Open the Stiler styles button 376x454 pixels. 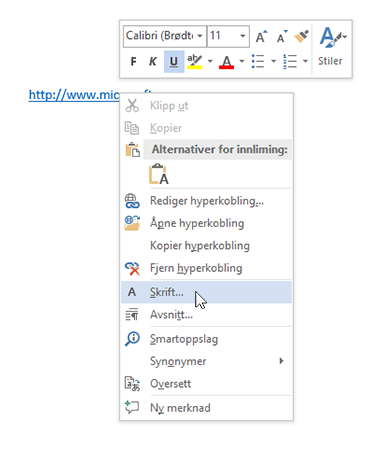click(x=332, y=46)
